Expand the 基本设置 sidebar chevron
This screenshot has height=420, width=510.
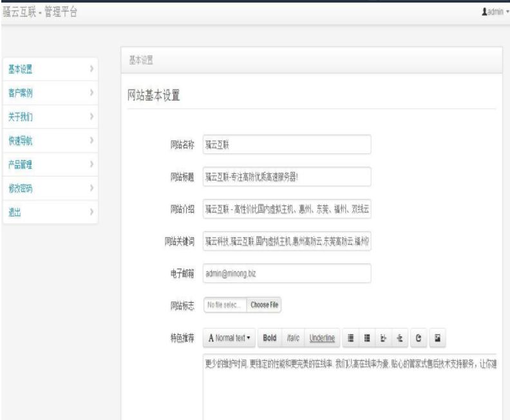91,69
